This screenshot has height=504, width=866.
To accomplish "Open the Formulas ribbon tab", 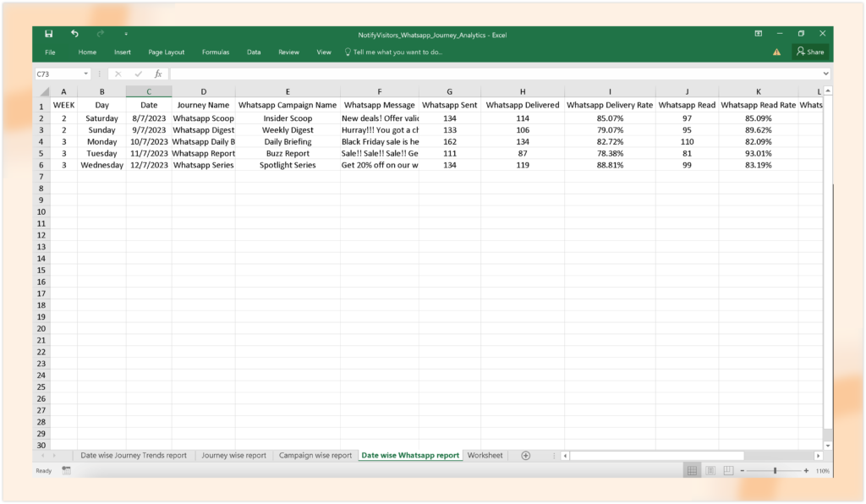I will point(216,52).
